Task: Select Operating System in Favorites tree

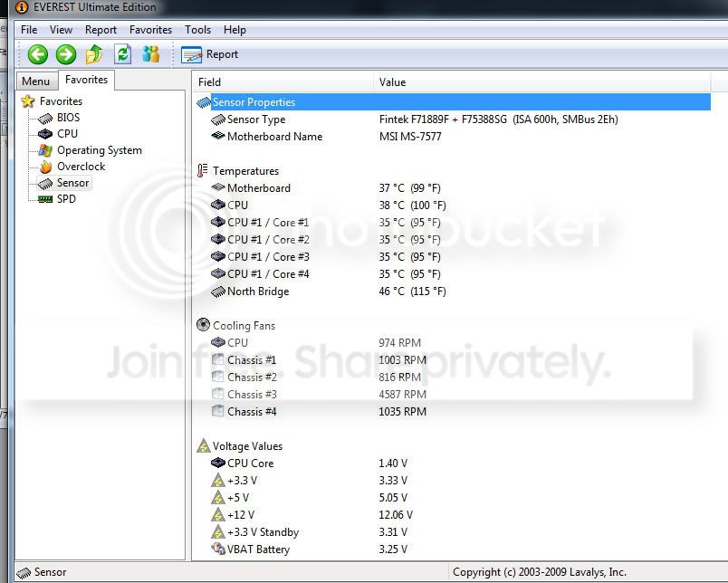Action: [100, 150]
